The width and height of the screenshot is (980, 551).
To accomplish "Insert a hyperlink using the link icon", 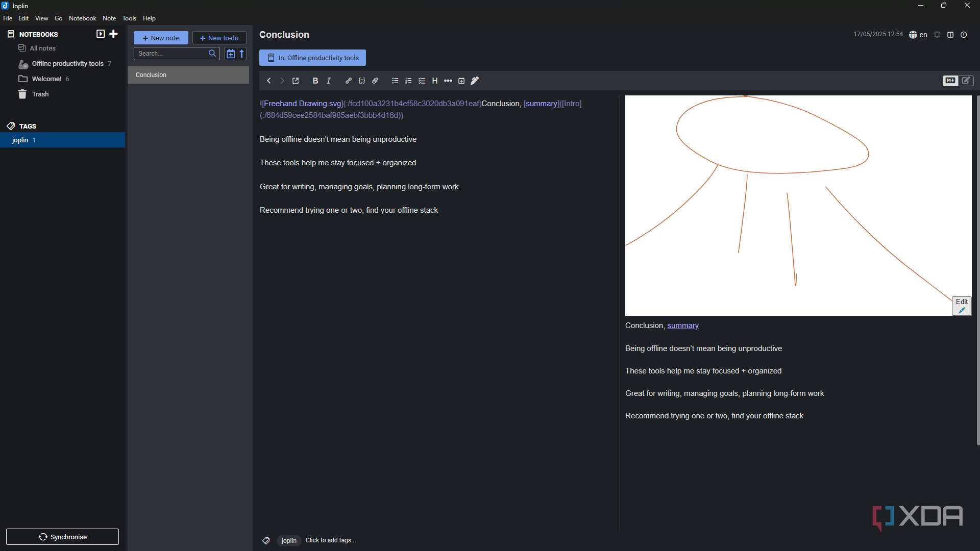I will tap(349, 81).
